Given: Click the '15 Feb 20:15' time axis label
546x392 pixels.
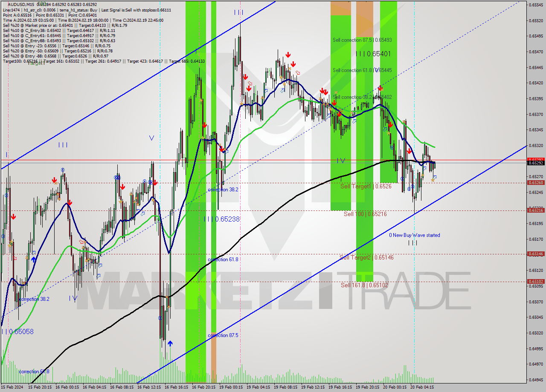Looking at the screenshot, I should point(40,387).
